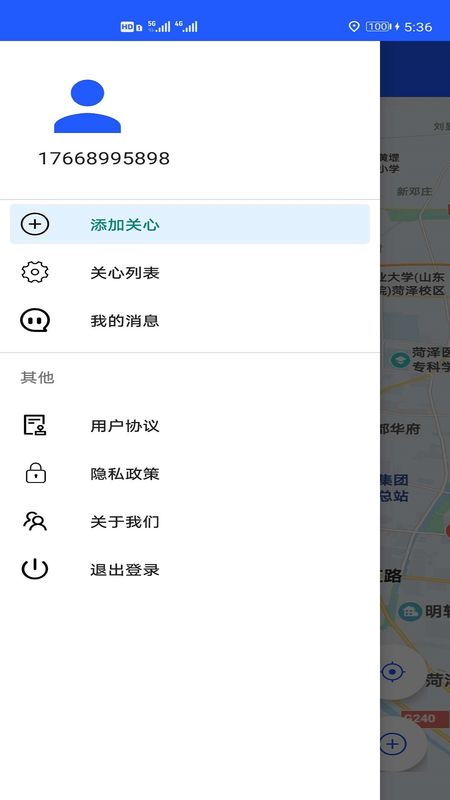Screen dimensions: 450x800
Task: Tap the locate-me crosshair button on map
Action: pyautogui.click(x=393, y=672)
